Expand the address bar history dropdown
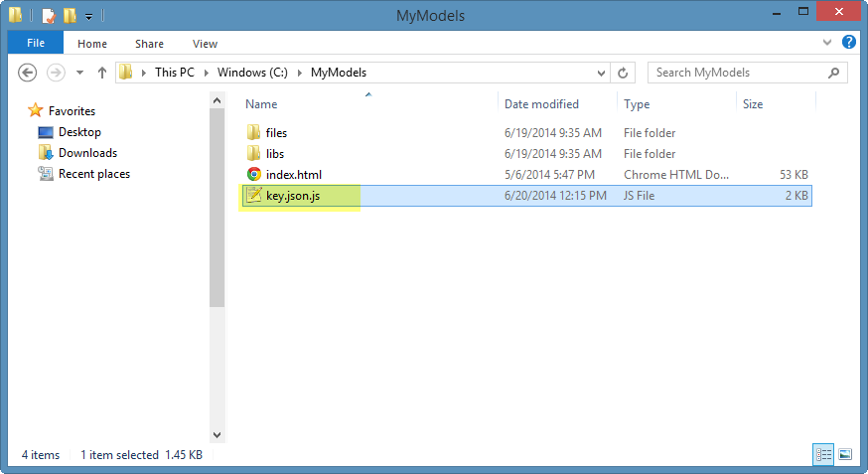868x474 pixels. pyautogui.click(x=601, y=73)
